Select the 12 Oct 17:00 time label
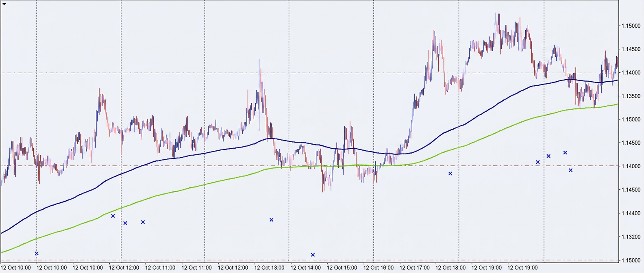 click(414, 268)
